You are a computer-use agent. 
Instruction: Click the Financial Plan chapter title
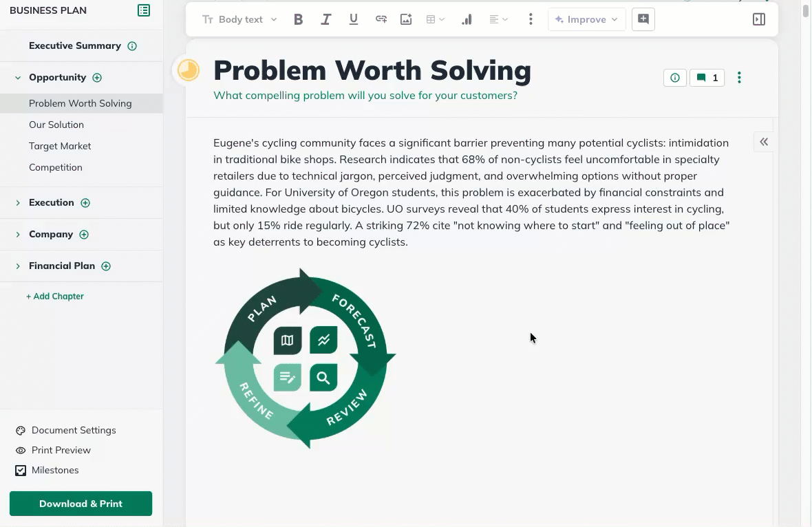pos(62,266)
